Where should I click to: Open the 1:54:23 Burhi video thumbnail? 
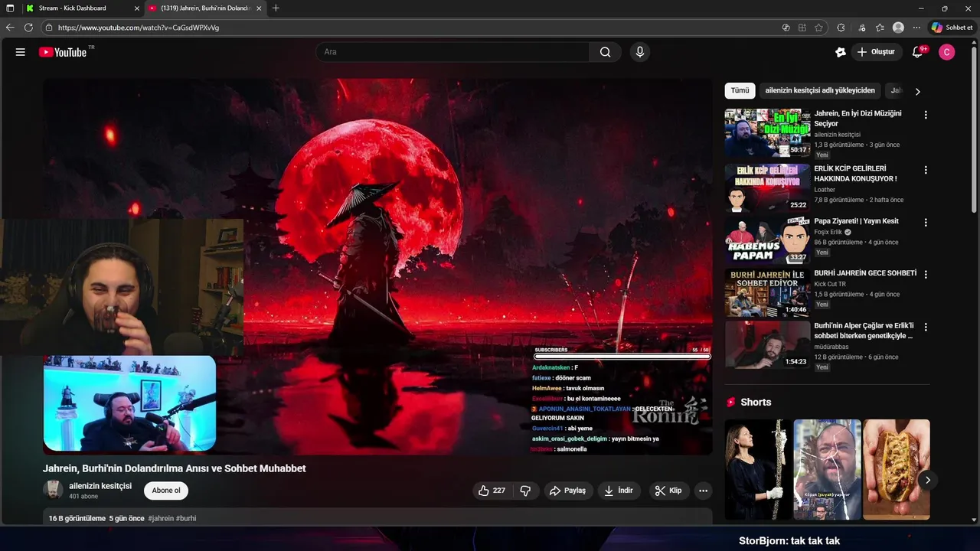(767, 344)
